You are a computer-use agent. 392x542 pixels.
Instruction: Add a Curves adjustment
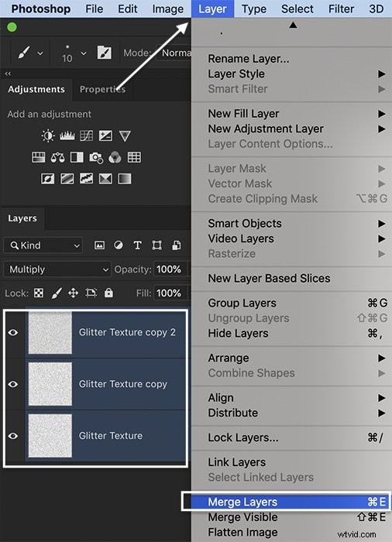click(x=86, y=135)
